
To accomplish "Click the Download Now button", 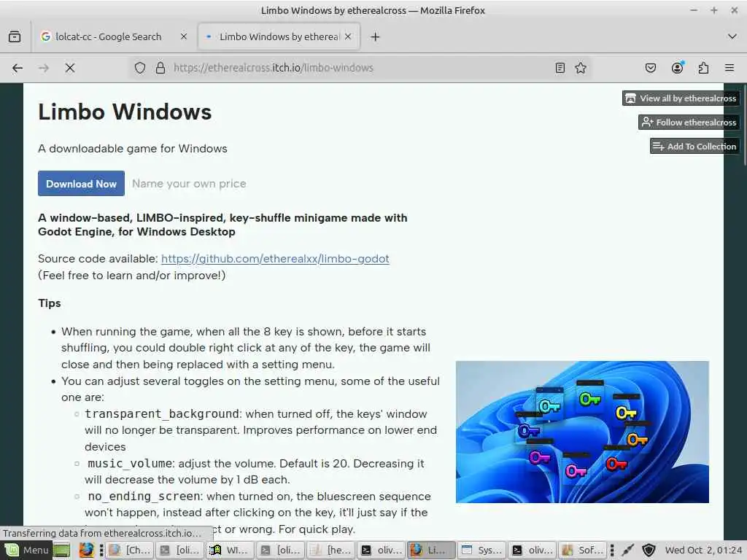I will click(x=82, y=183).
